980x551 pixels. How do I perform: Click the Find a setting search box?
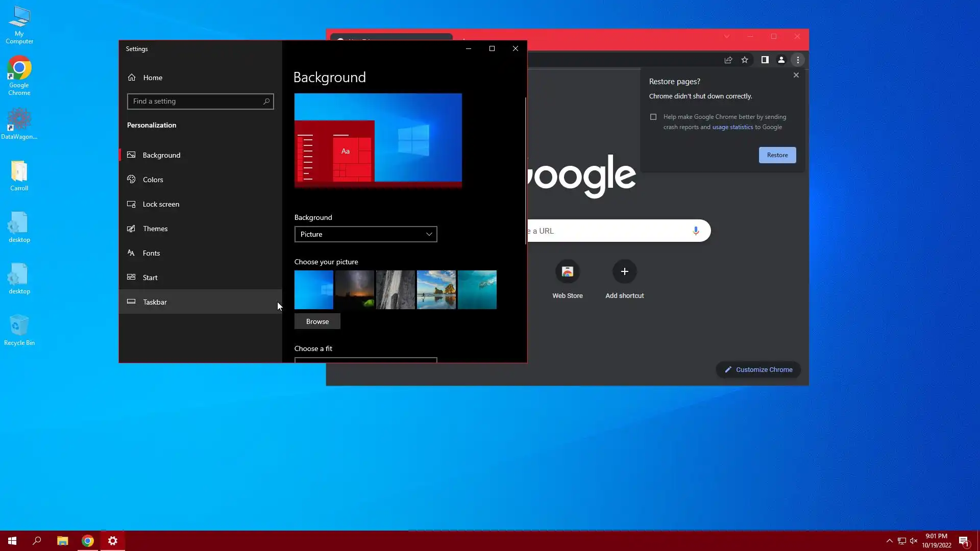point(197,102)
